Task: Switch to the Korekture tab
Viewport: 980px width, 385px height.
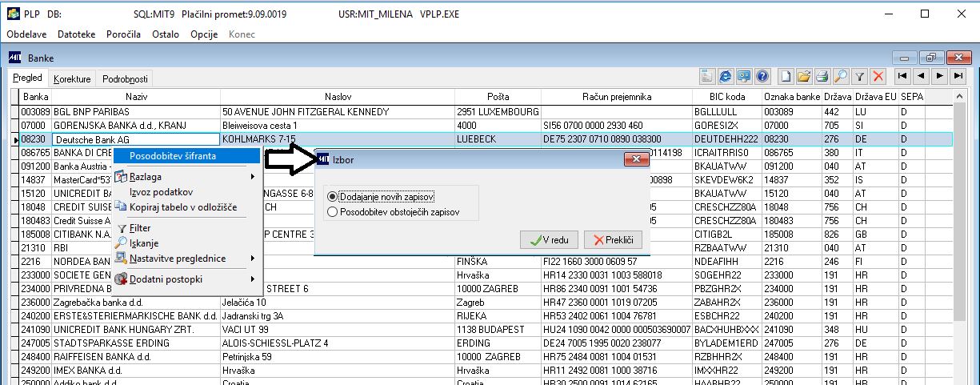Action: click(x=72, y=79)
